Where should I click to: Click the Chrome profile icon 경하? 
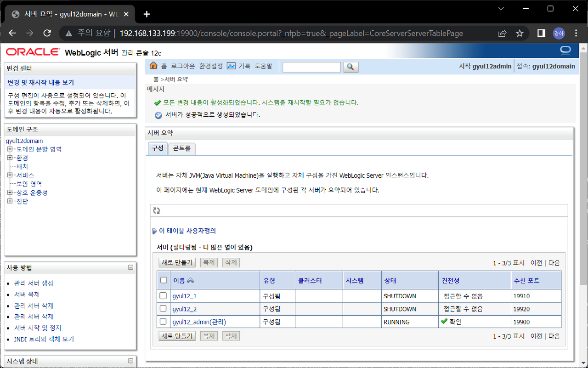[x=559, y=33]
